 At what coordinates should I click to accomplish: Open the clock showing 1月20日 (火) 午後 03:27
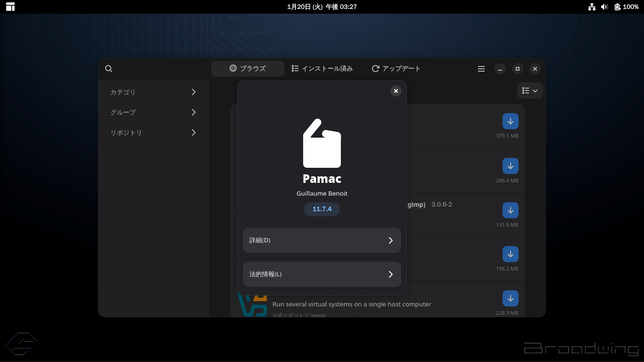[322, 7]
